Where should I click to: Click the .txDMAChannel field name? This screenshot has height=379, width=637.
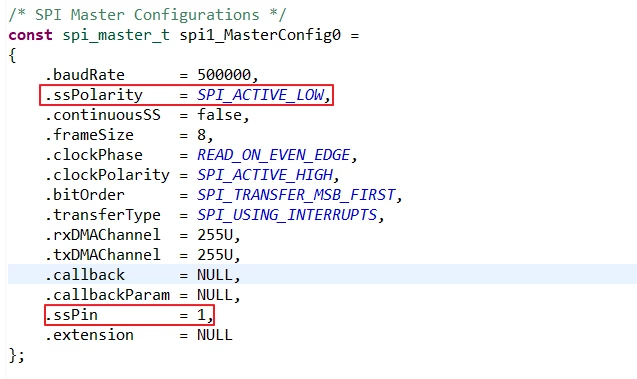[x=103, y=255]
